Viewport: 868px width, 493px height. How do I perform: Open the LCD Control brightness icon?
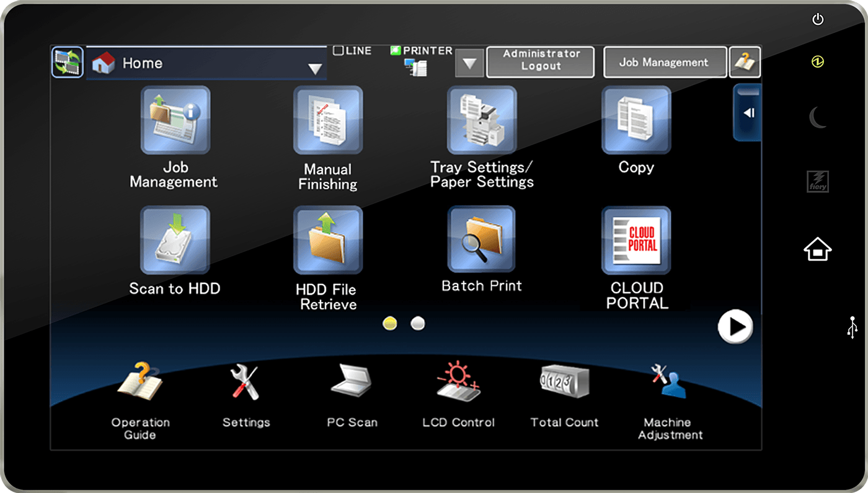(x=458, y=381)
